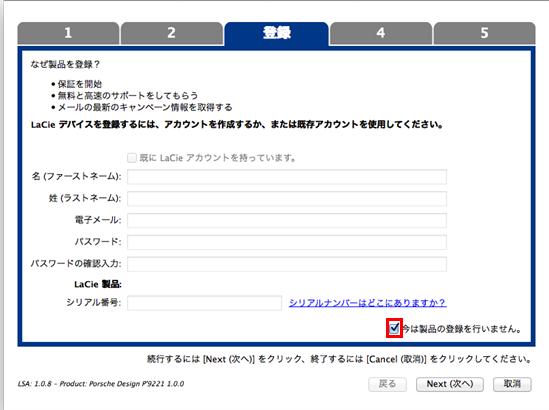Screen dimensions: 549x410
Task: Click the password confirmation field
Action: (287, 264)
